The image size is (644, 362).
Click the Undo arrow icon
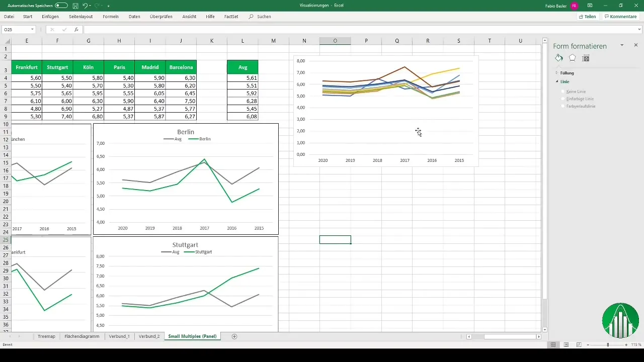85,6
